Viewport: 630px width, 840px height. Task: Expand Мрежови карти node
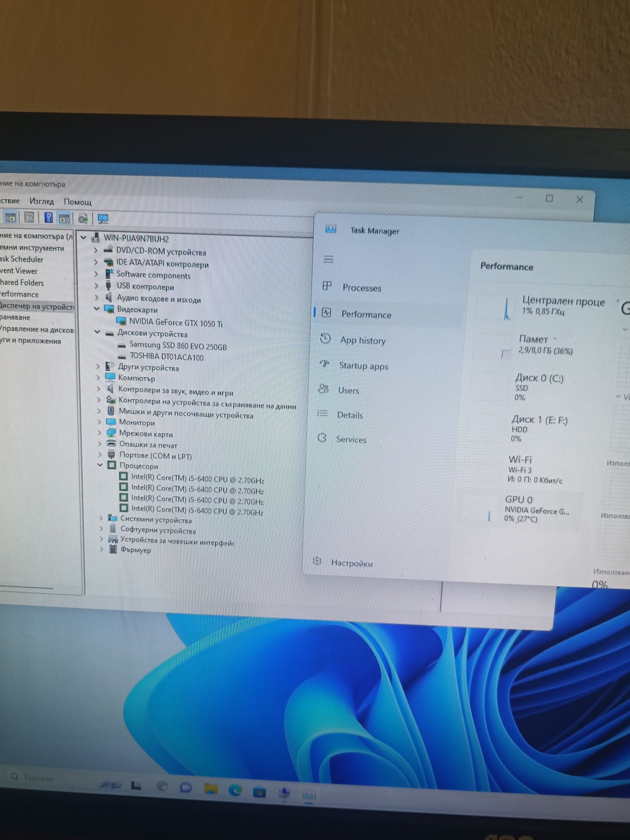99,432
